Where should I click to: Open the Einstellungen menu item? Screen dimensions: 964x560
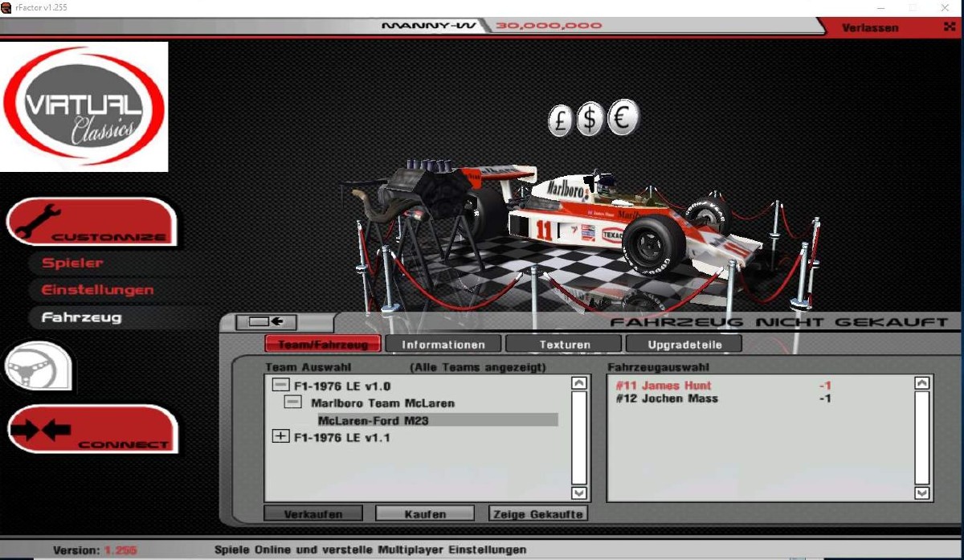(97, 290)
